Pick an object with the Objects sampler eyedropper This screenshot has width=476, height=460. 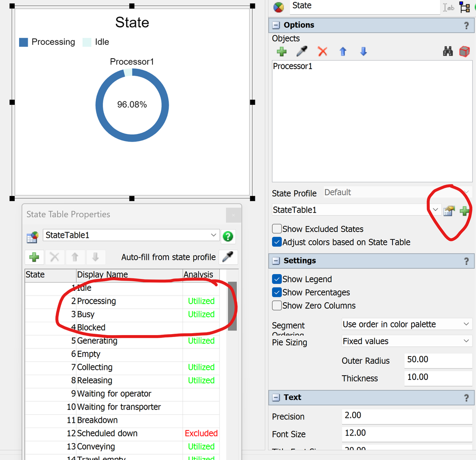coord(302,51)
